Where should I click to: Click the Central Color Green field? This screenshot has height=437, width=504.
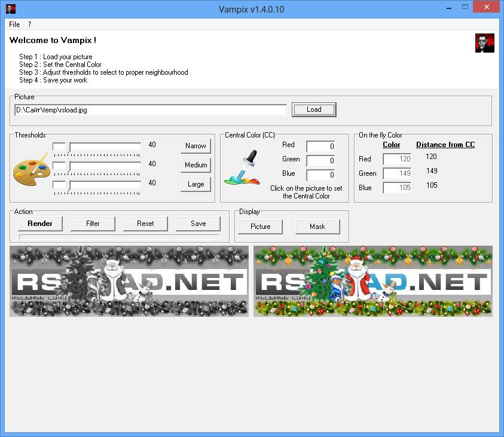(320, 161)
